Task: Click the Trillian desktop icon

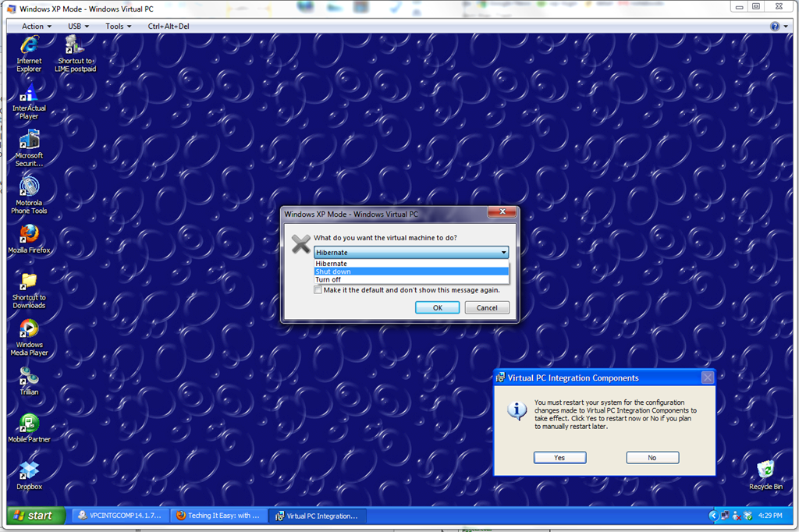Action: click(x=29, y=381)
